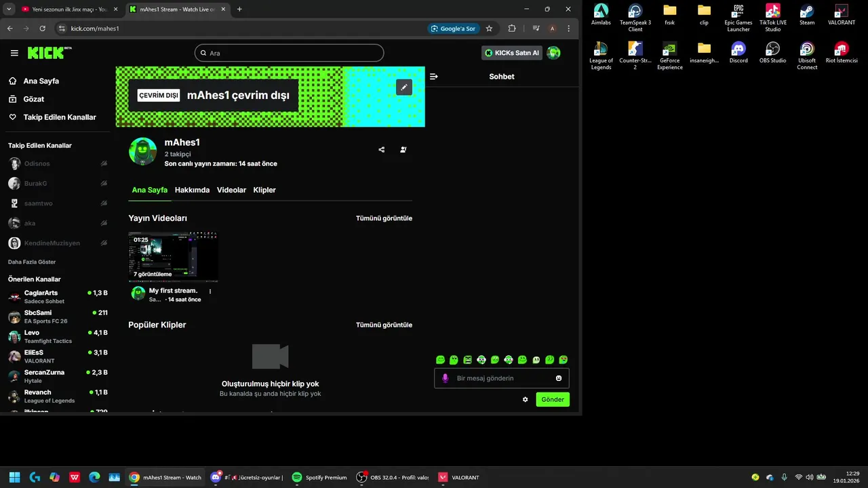Open Steam desktop shortcut
The width and height of the screenshot is (868, 488).
pos(807,15)
